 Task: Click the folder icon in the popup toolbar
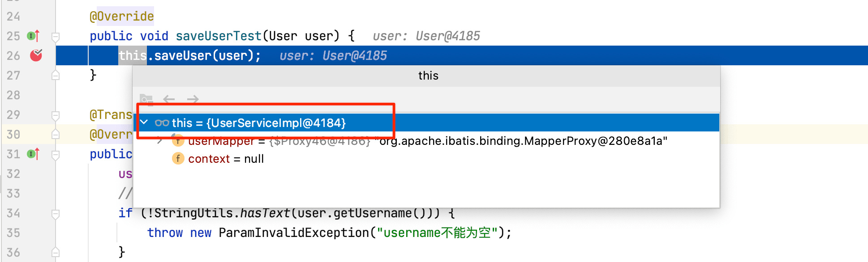click(146, 99)
